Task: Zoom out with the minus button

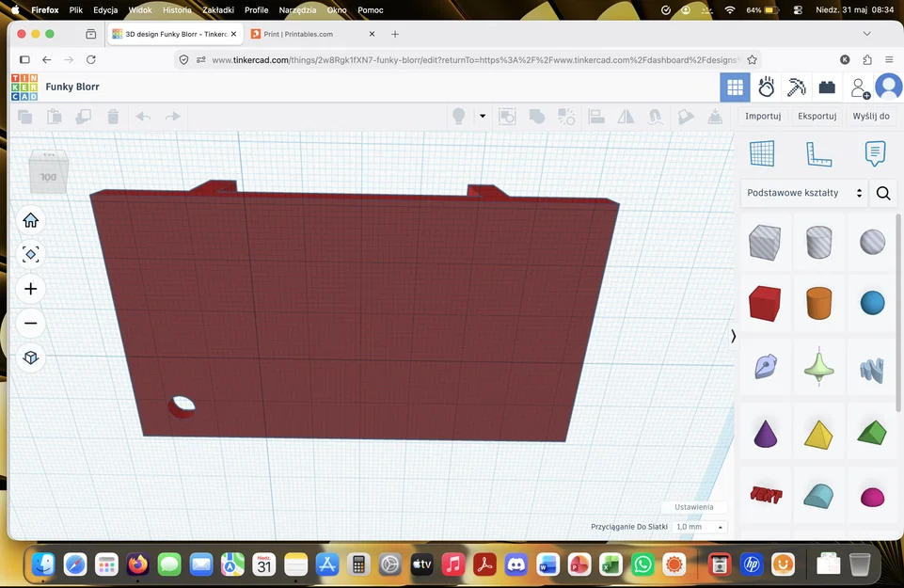Action: click(x=30, y=324)
